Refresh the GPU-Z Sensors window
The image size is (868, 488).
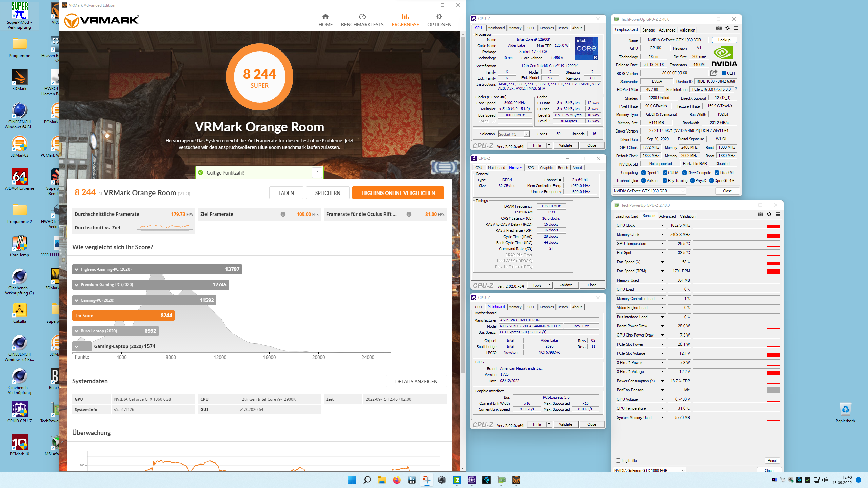pyautogui.click(x=769, y=214)
